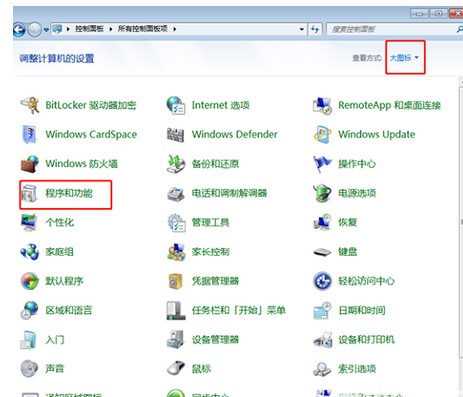Expand the address bar history dropdown arrow
The width and height of the screenshot is (463, 397).
coord(302,29)
